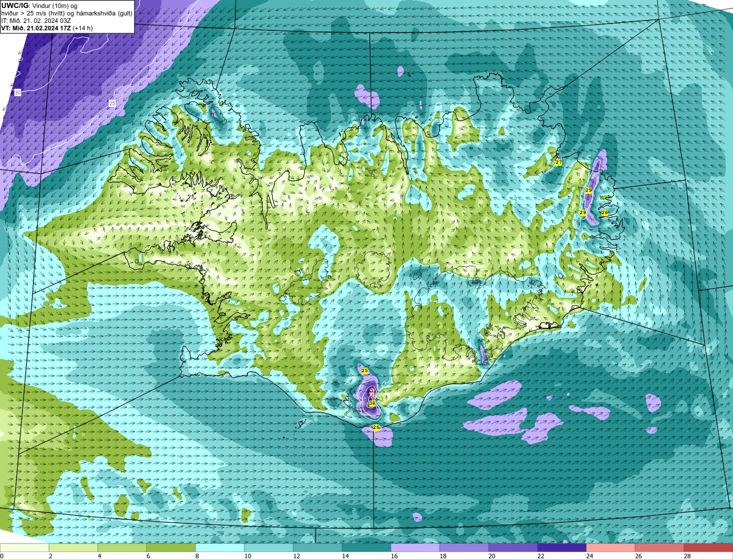
Task: Click the 'UWC/IG: Vindur (10m) og' title line
Action: point(39,5)
